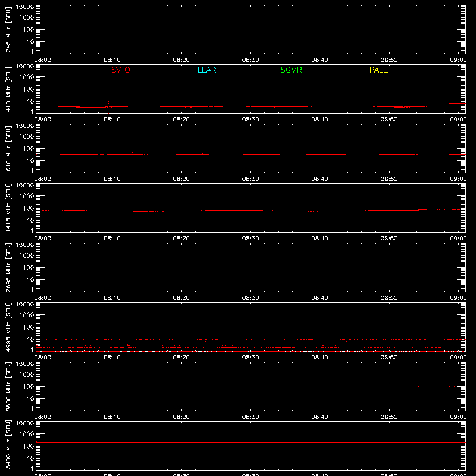The image size is (476, 476).
Task: Click the red spike near 08:10 in 410 MHz plot
Action: click(x=108, y=103)
